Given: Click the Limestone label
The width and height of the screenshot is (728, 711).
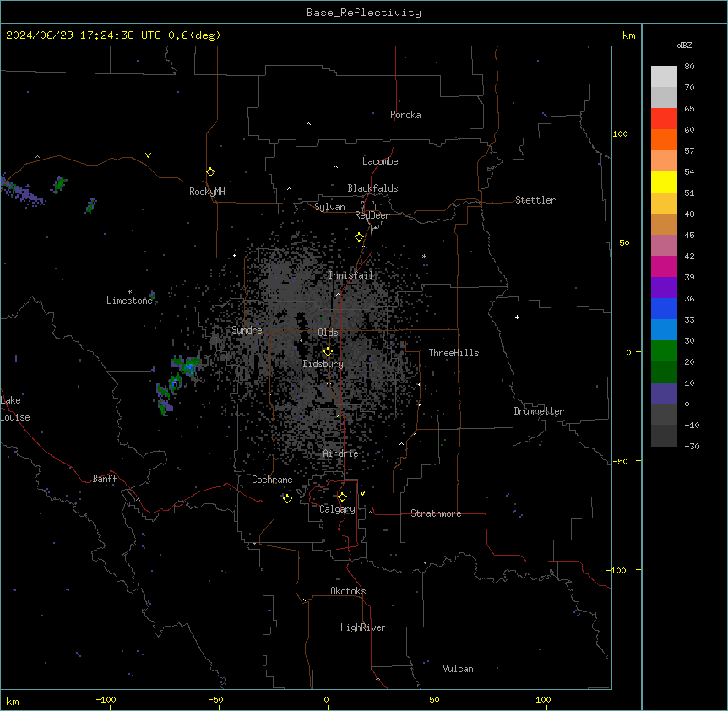Looking at the screenshot, I should point(129,301).
